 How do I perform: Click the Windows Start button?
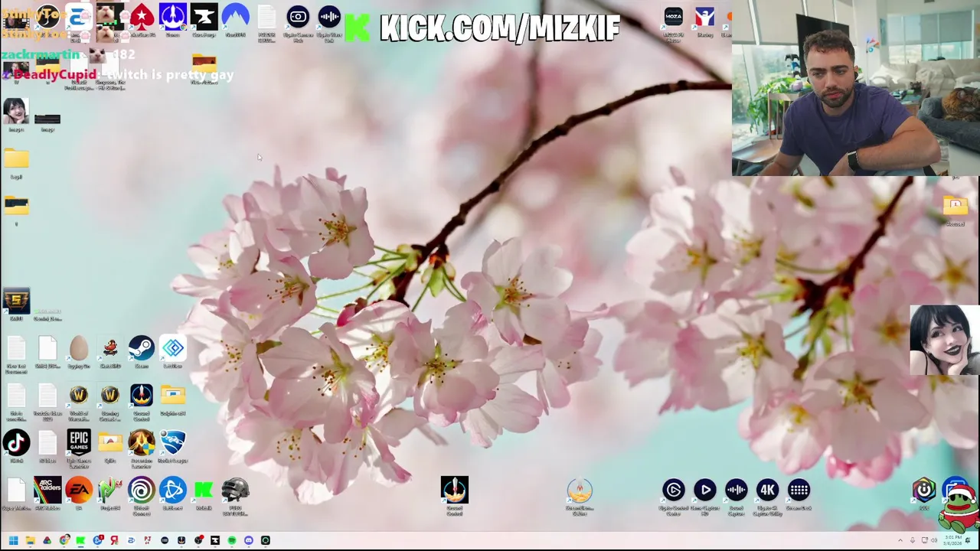pyautogui.click(x=13, y=540)
